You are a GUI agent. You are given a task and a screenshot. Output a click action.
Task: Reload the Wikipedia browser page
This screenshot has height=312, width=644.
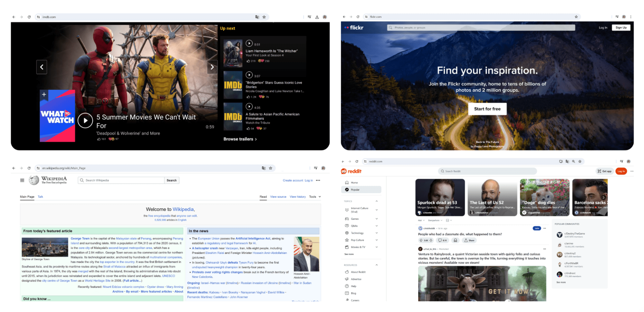click(x=29, y=168)
